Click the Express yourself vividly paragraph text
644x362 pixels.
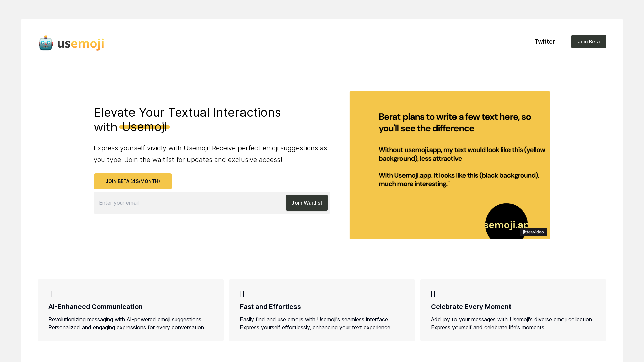[210, 154]
